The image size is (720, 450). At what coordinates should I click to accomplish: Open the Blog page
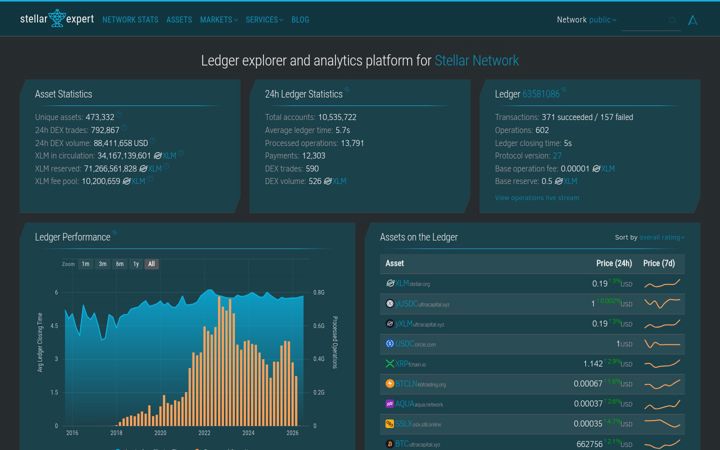(300, 20)
